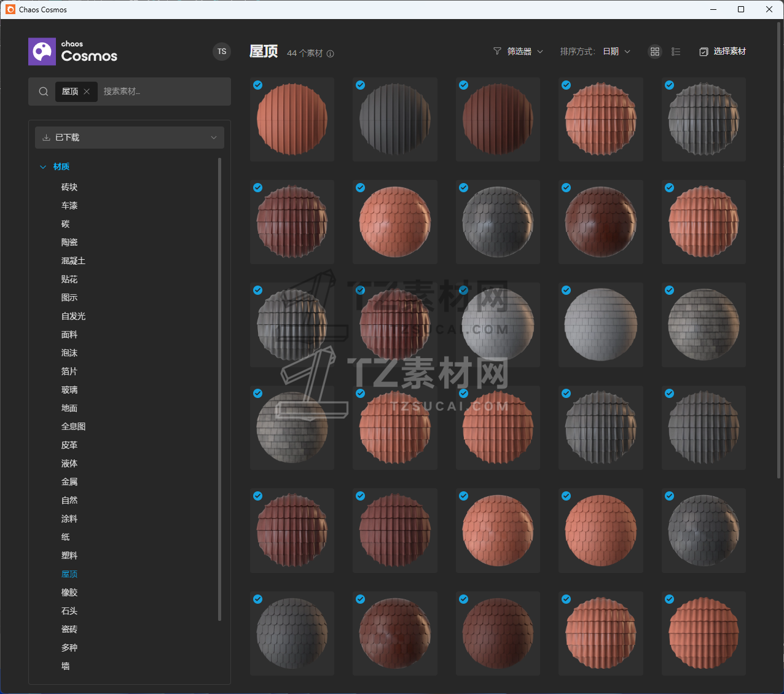Open fifth row's dark gray scalloped sphere
784x694 pixels.
(704, 531)
